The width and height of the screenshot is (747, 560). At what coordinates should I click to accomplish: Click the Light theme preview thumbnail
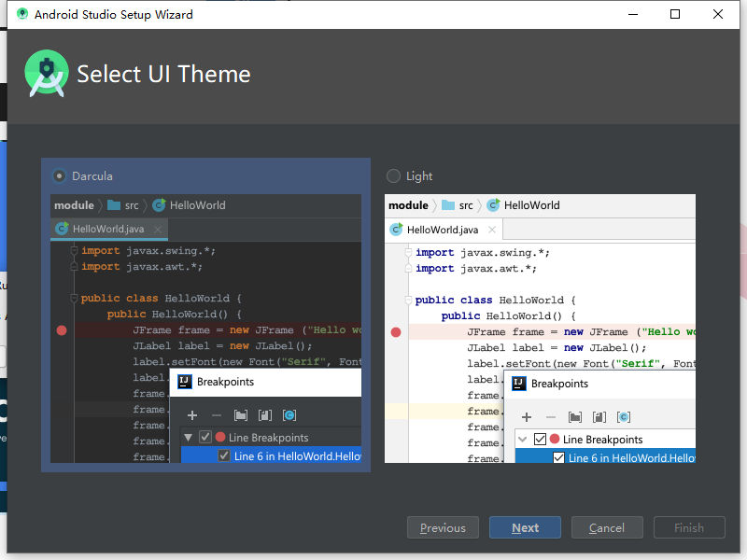540,329
